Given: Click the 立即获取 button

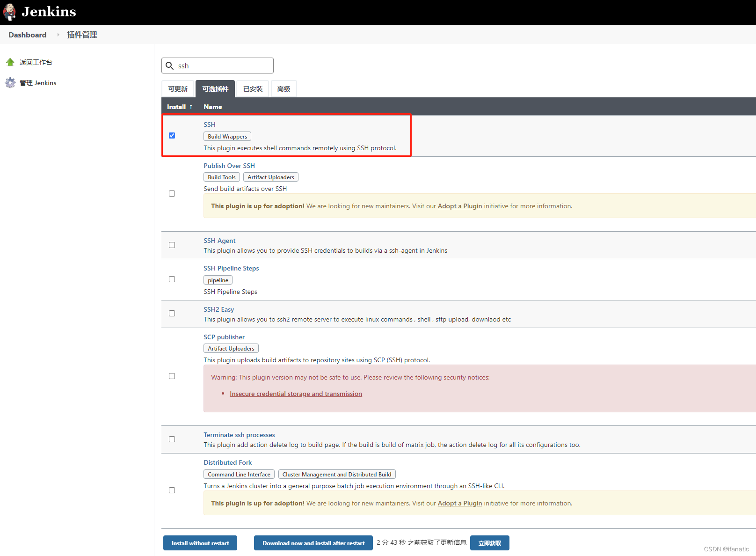Looking at the screenshot, I should 490,543.
